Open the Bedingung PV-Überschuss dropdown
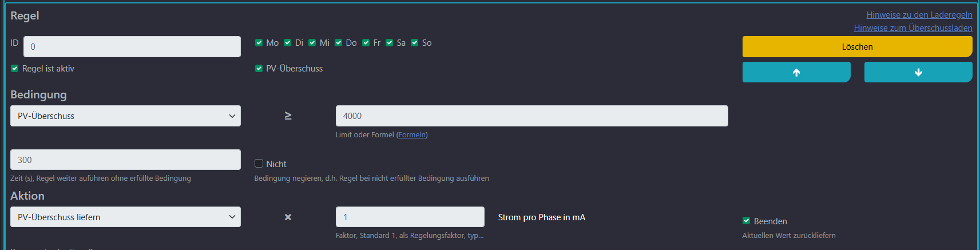 (x=125, y=116)
